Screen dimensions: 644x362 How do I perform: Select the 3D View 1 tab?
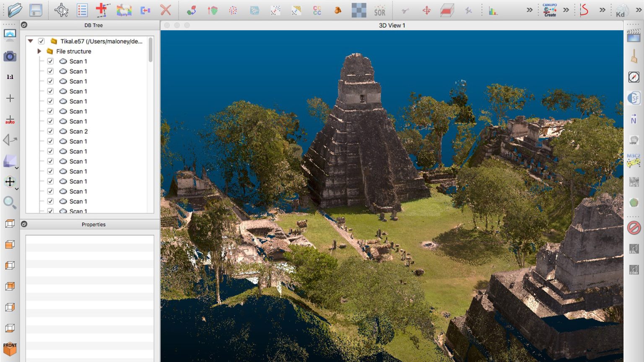(392, 25)
